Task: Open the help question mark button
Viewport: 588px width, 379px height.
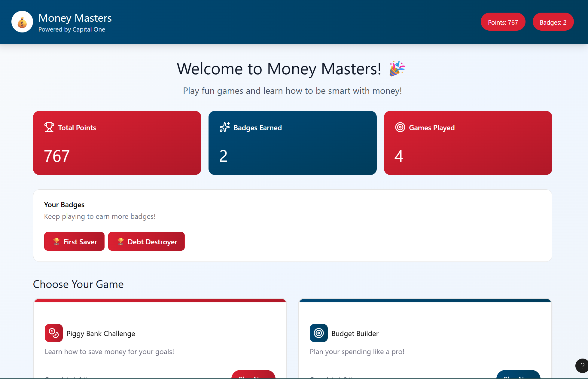Action: click(x=582, y=366)
